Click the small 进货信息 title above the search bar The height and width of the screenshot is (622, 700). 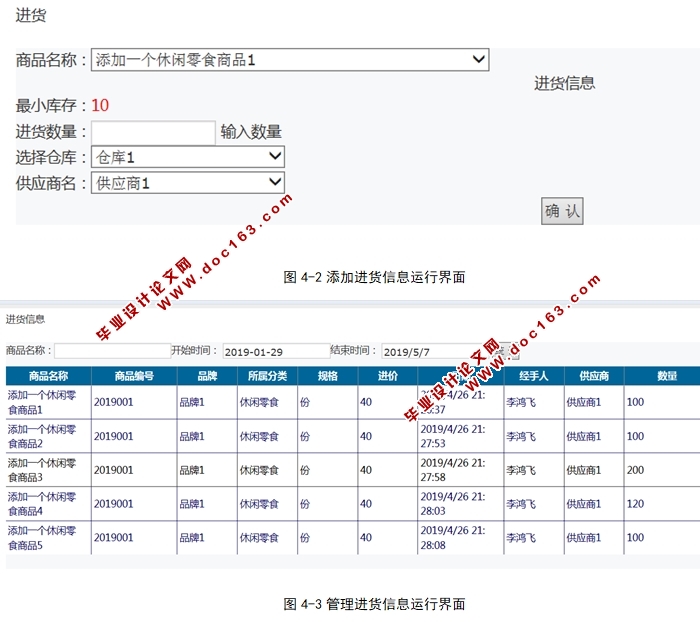pos(25,319)
